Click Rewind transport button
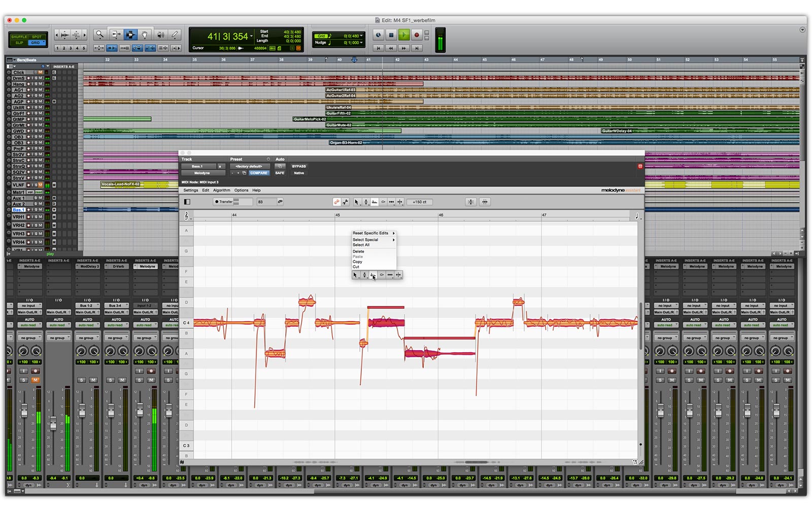The height and width of the screenshot is (511, 812). [391, 48]
